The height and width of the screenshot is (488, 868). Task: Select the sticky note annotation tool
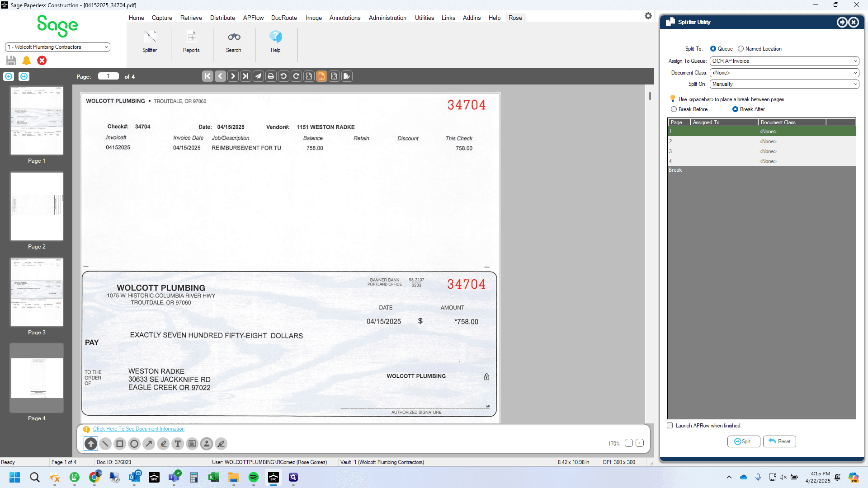point(192,444)
